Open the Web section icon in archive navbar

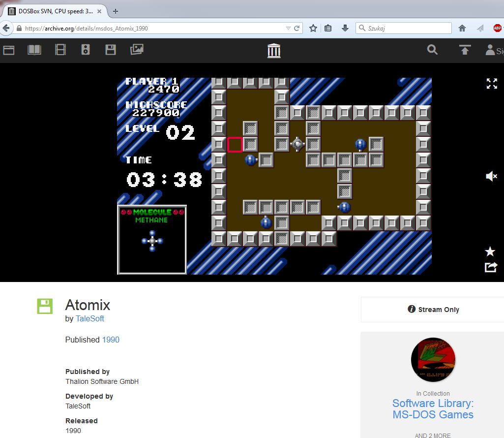pyautogui.click(x=9, y=50)
